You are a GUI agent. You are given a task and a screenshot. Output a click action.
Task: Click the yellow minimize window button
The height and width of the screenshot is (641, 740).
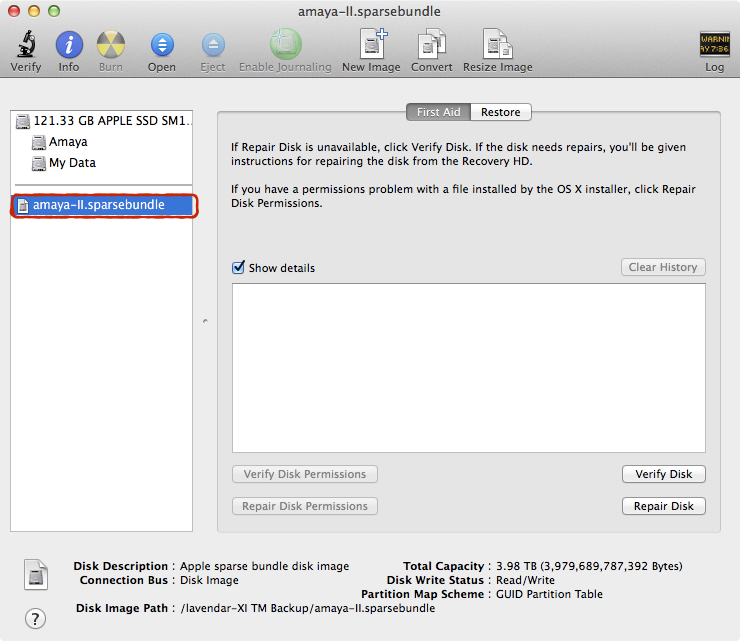pos(34,11)
